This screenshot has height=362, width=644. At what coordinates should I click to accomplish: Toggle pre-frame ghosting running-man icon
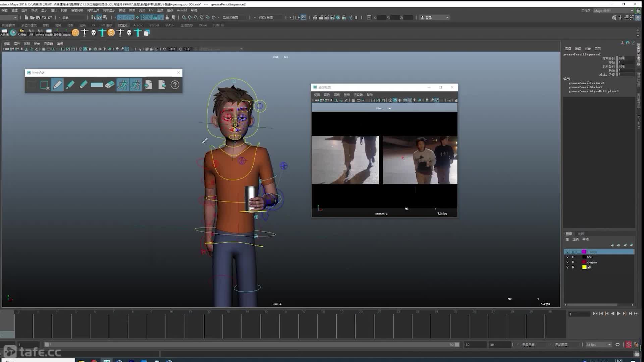122,85
